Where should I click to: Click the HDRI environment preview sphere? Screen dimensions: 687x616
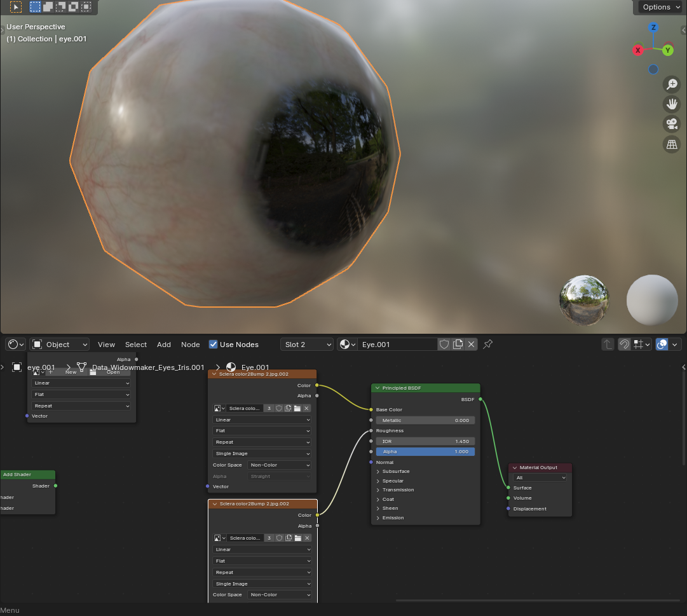(583, 300)
